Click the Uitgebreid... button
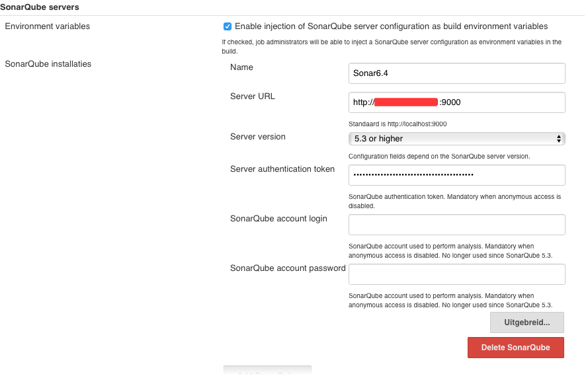The height and width of the screenshot is (376, 588). [527, 322]
